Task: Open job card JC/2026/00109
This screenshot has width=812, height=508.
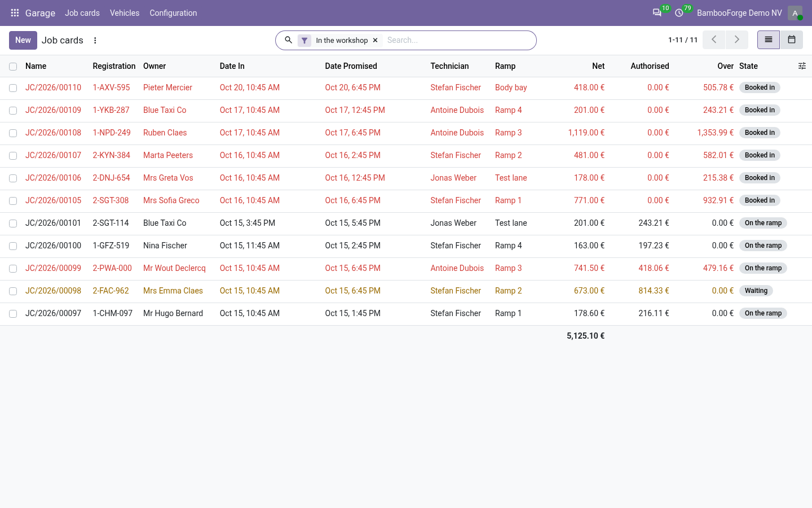Action: click(53, 110)
